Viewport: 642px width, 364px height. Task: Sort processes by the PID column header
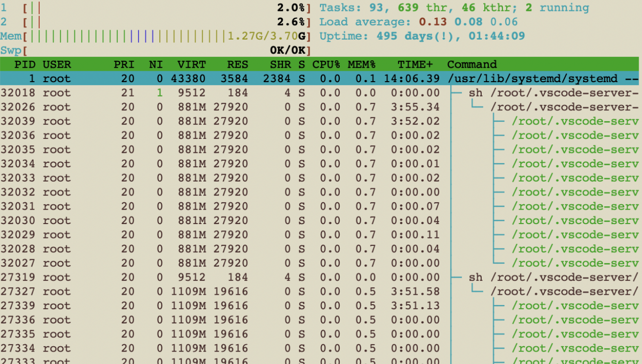pyautogui.click(x=26, y=64)
